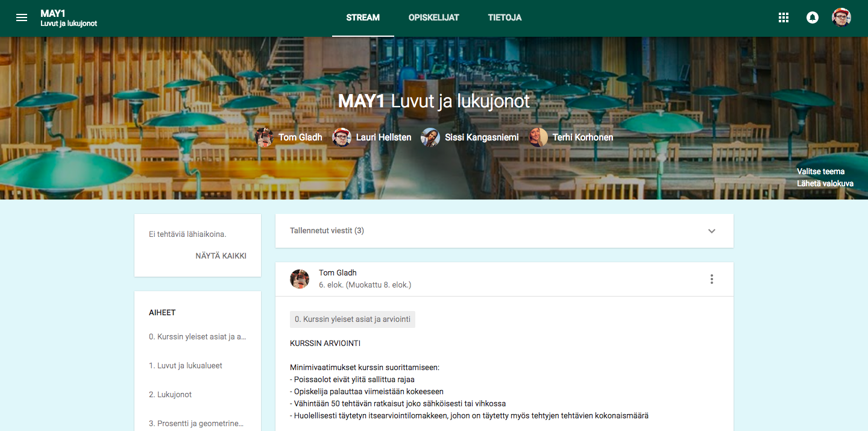Switch to the Opiskelijat tab

coord(434,18)
